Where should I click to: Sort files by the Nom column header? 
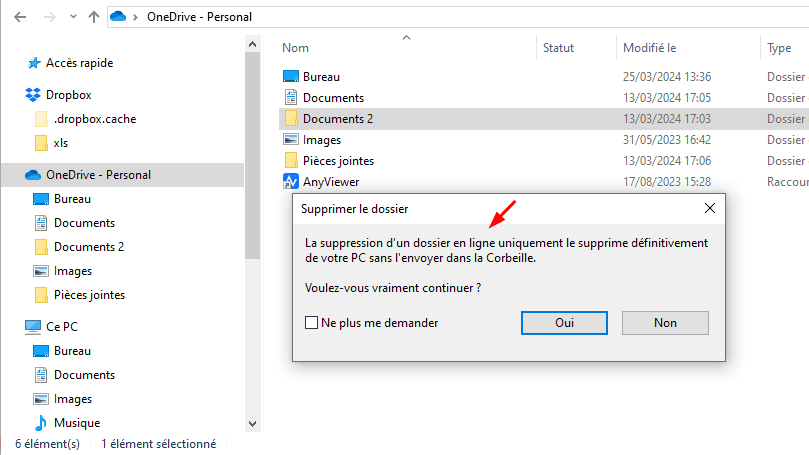[295, 48]
